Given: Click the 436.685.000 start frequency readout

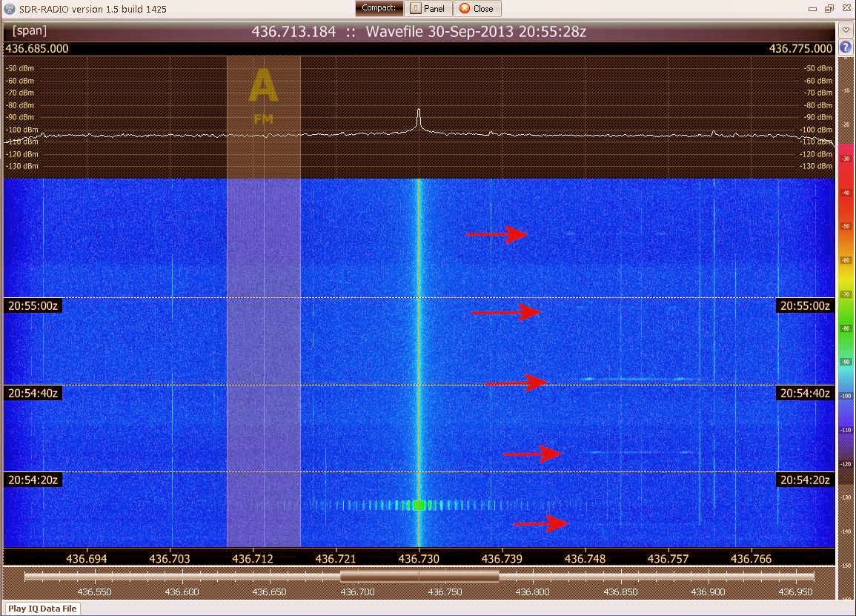Looking at the screenshot, I should click(x=37, y=49).
